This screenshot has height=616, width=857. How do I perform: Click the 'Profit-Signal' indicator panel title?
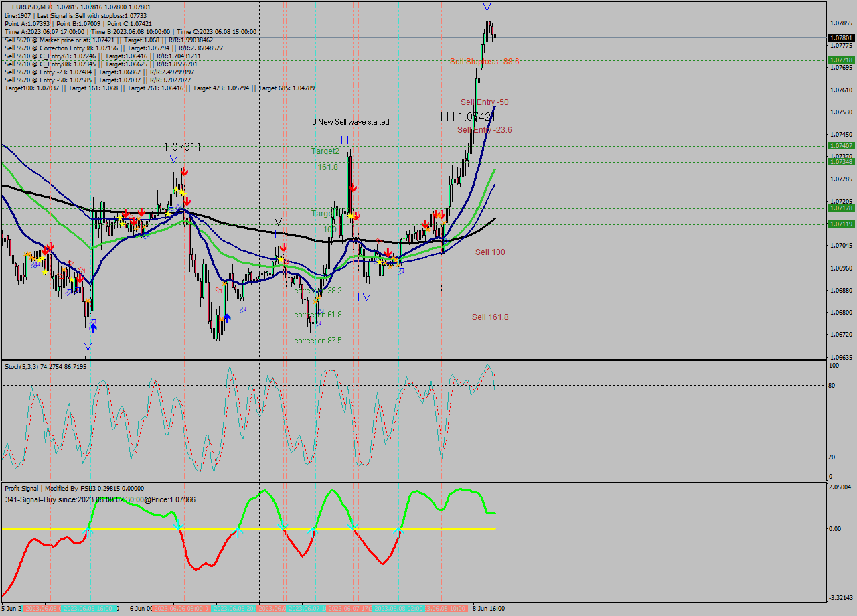coord(20,488)
